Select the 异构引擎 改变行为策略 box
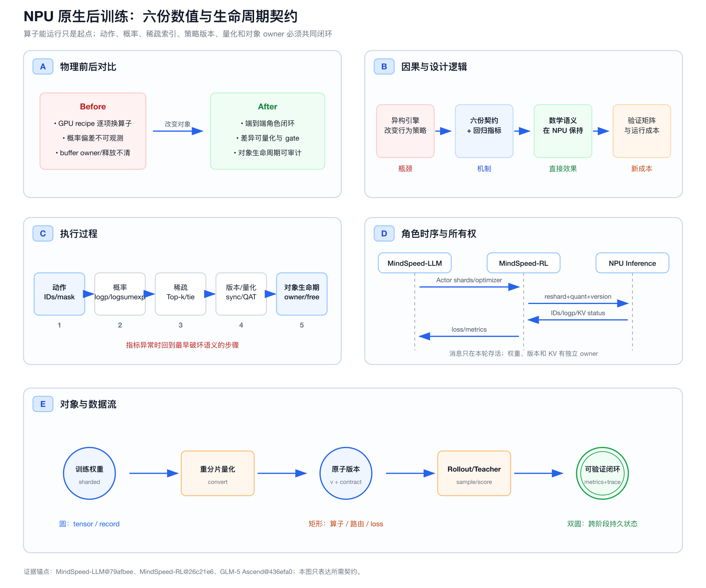 point(405,131)
